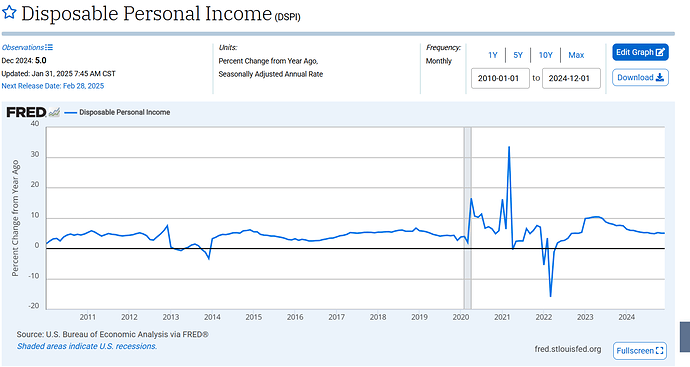Click the Shaded areas indicate U.S. recessions link

coord(87,346)
